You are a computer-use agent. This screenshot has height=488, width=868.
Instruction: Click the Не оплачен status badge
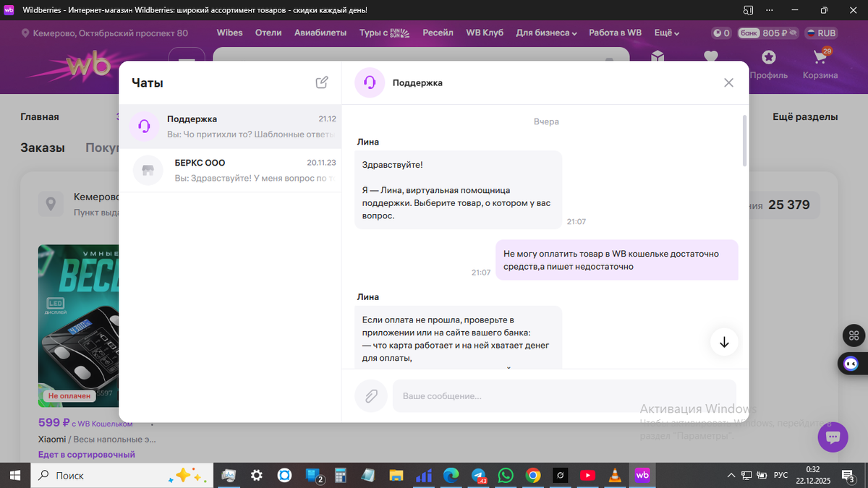[69, 396]
